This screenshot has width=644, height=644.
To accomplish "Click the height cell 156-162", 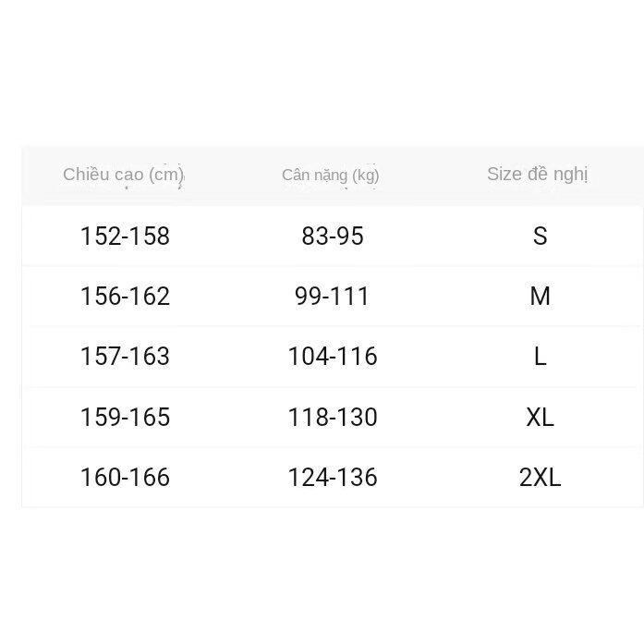I will pyautogui.click(x=125, y=297).
